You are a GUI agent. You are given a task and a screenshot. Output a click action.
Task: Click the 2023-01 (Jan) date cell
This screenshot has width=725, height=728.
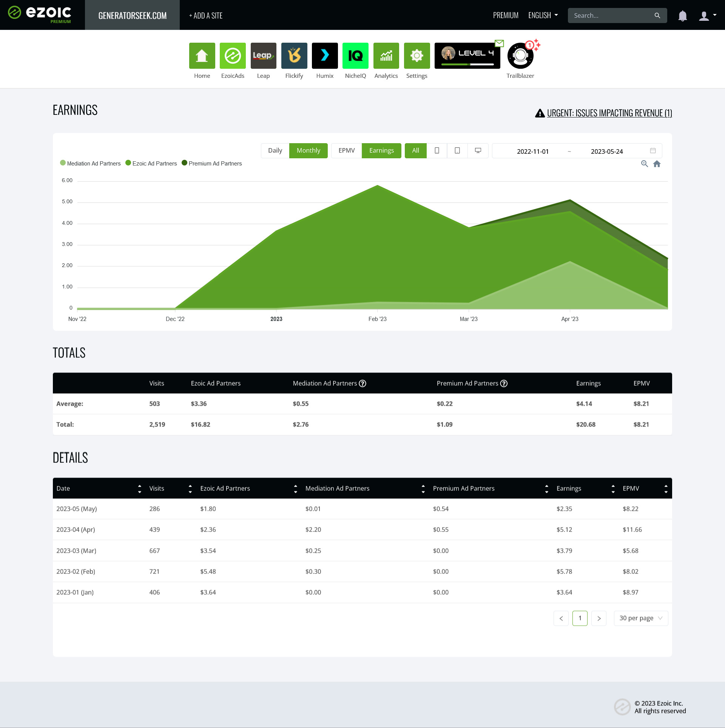click(x=75, y=592)
